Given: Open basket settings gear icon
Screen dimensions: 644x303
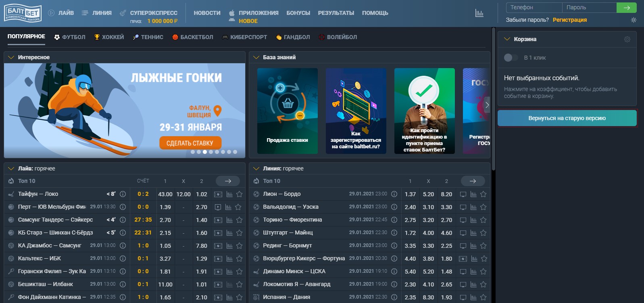Looking at the screenshot, I should click(x=627, y=39).
